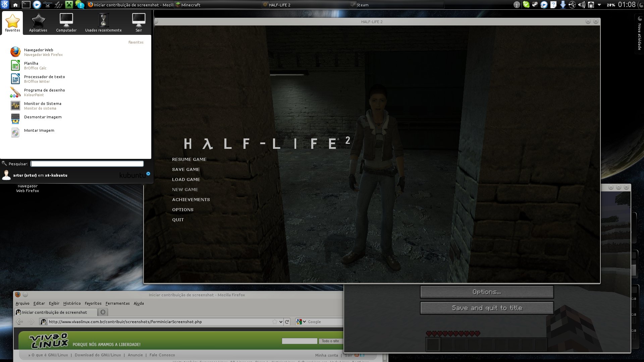The width and height of the screenshot is (644, 362).
Task: Click the Montar Imagem disc icon
Action: click(x=15, y=132)
